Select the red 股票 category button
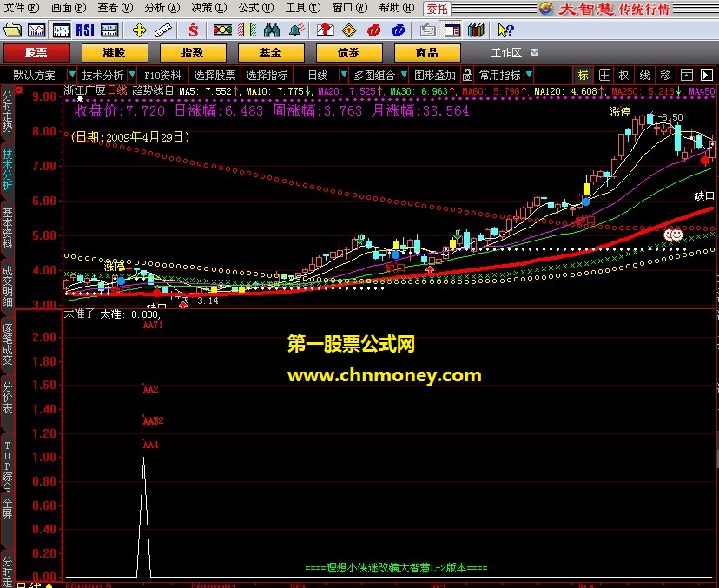 pyautogui.click(x=36, y=53)
